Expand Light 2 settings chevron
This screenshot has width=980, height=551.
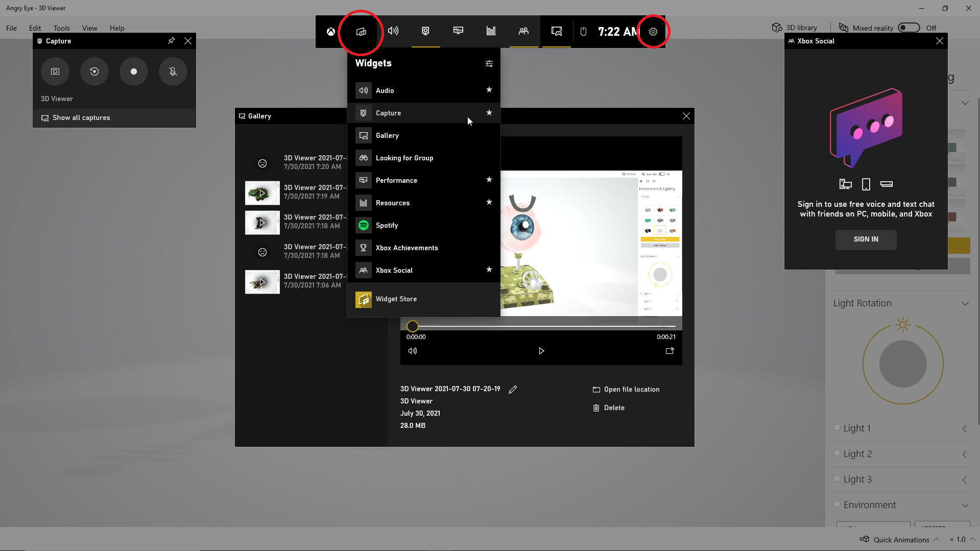click(x=965, y=454)
